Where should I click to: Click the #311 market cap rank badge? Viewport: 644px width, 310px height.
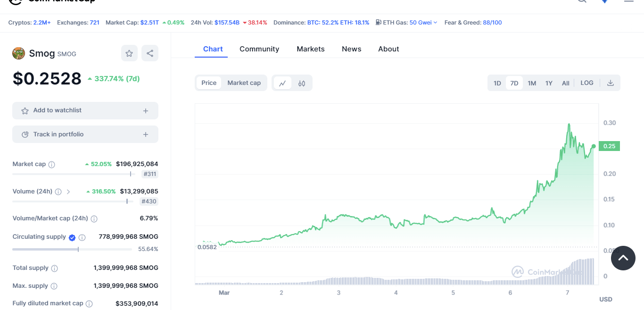[x=149, y=174]
